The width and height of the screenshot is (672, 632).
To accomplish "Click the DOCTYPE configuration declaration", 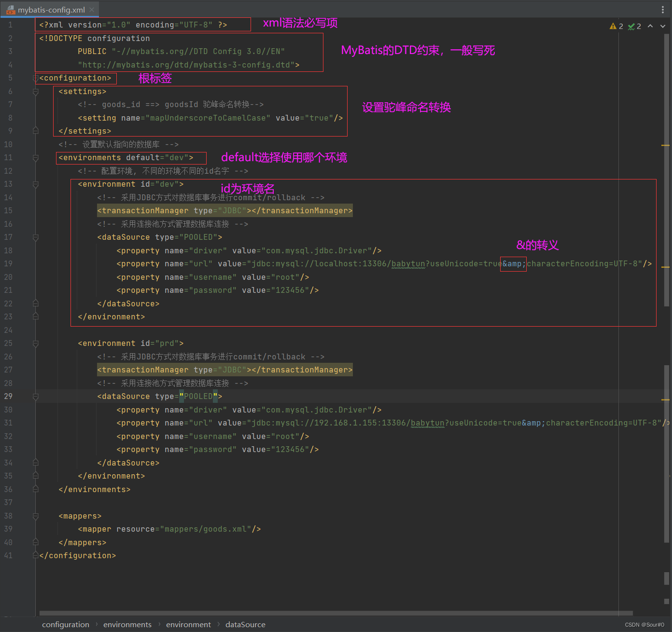I will coord(95,39).
